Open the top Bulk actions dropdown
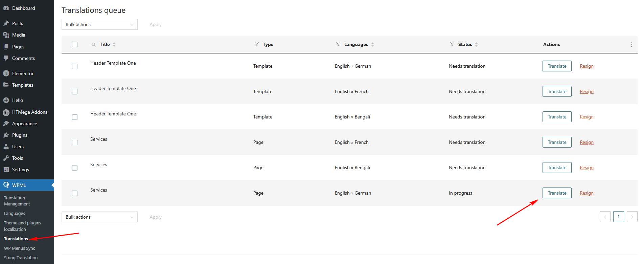This screenshot has height=264, width=644. point(99,24)
